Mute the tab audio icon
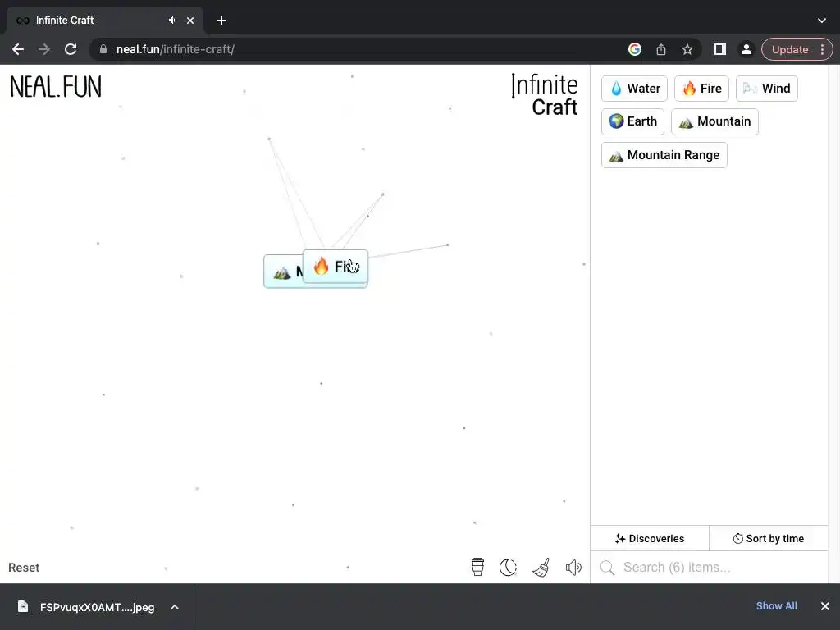 point(172,21)
